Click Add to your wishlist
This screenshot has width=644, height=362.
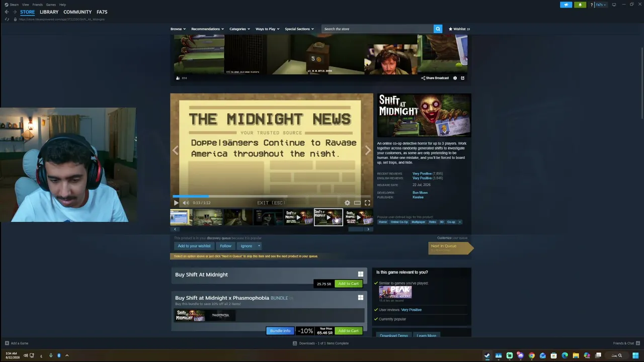click(x=194, y=246)
